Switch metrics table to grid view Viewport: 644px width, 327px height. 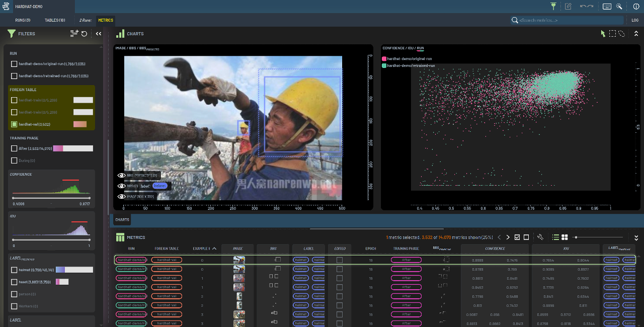point(565,237)
